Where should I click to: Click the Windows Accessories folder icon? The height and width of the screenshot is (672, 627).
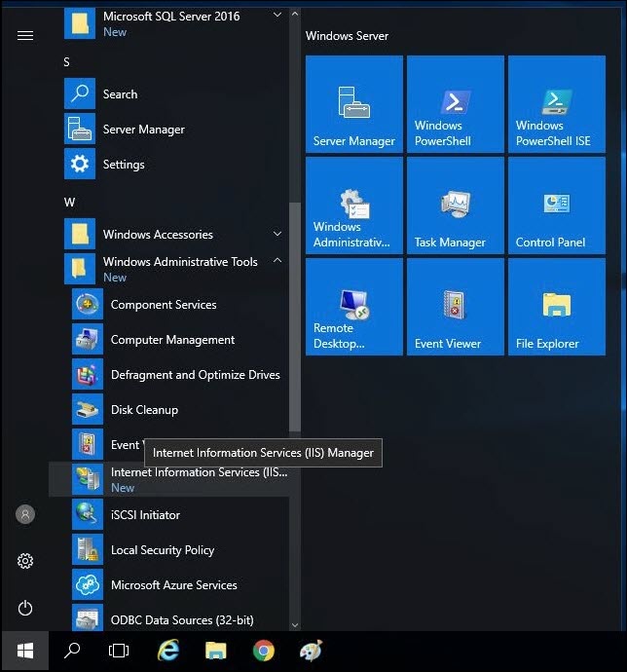80,234
